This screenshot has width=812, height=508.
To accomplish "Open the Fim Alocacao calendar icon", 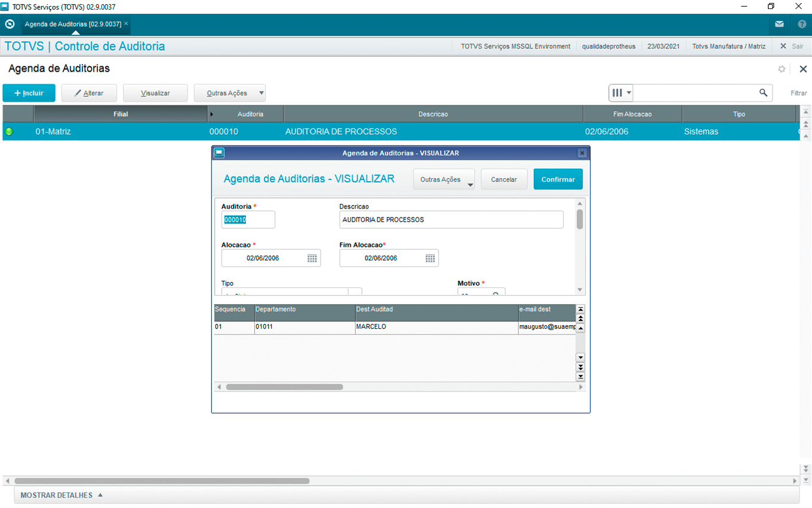I will pyautogui.click(x=430, y=258).
